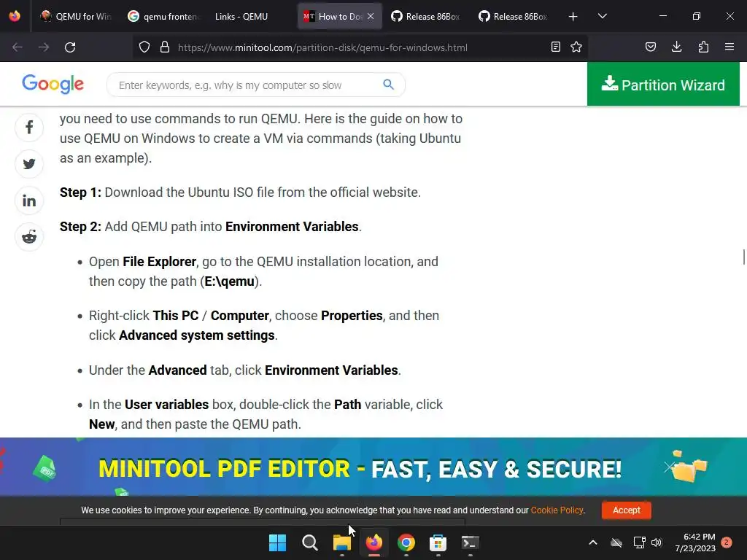
Task: Open the Firefox application menu
Action: click(729, 47)
